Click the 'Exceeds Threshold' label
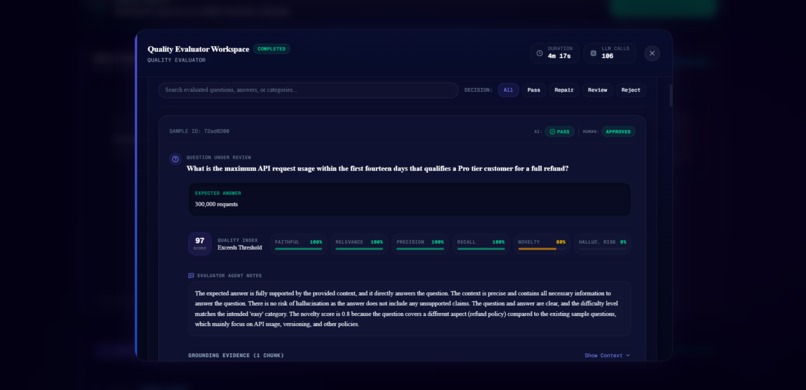 [x=240, y=248]
